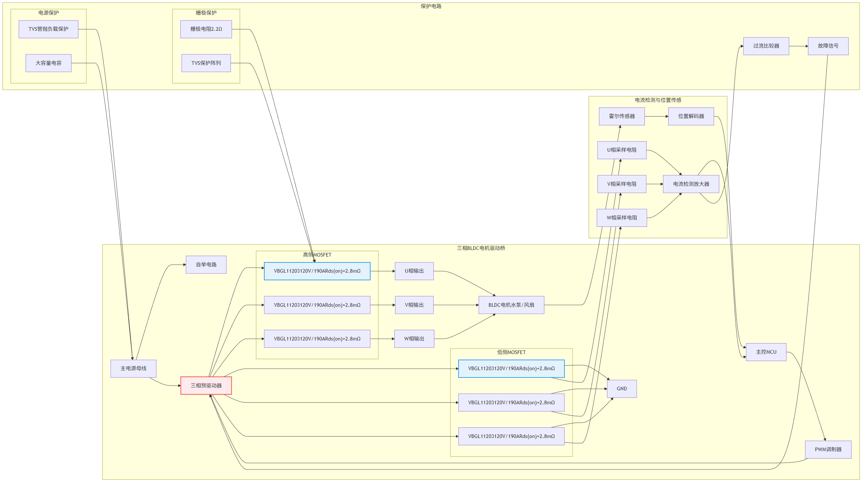868x486 pixels.
Task: Click the U相采样电阻 node
Action: pos(622,150)
